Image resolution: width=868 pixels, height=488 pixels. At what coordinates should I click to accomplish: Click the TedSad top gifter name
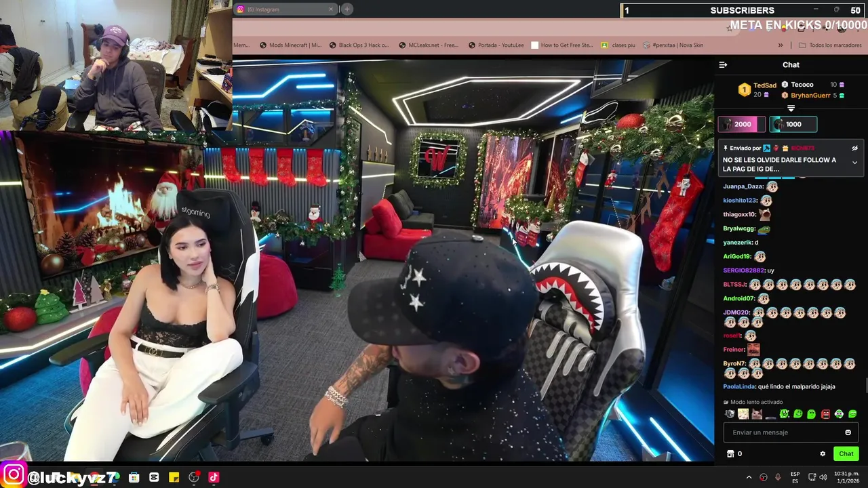pos(765,85)
